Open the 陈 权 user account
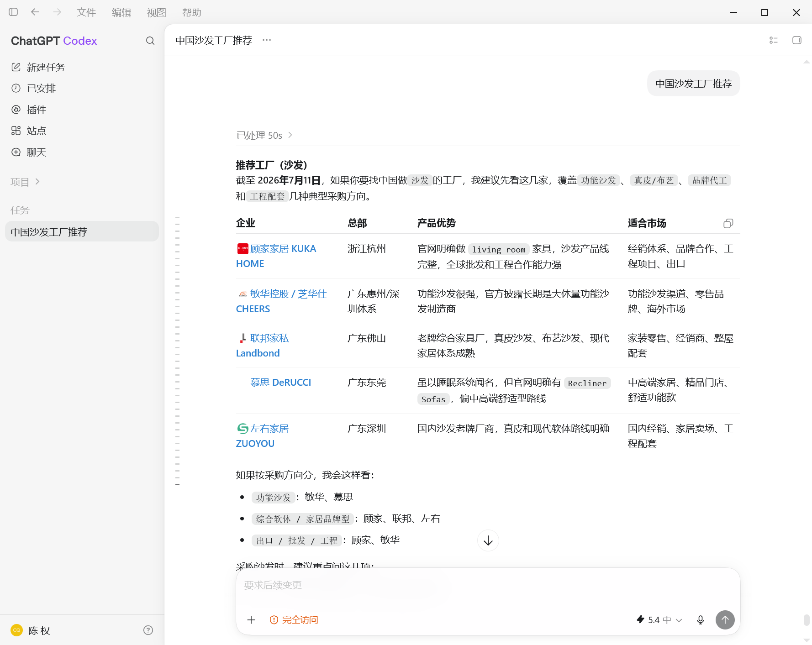The height and width of the screenshot is (645, 812). point(31,630)
